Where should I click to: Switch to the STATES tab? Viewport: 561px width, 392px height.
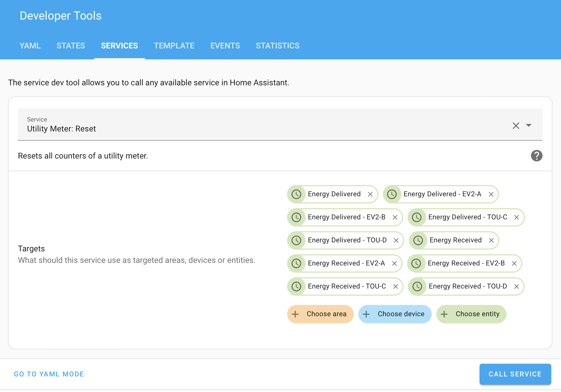pyautogui.click(x=71, y=46)
